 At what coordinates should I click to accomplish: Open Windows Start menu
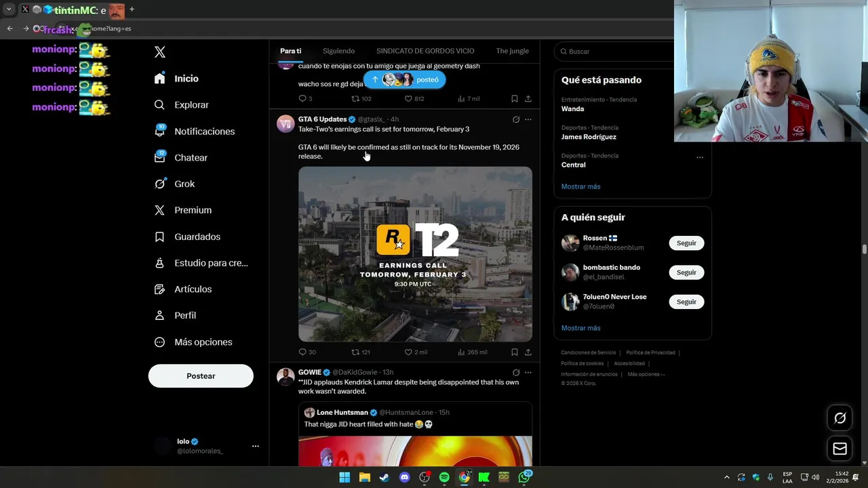click(344, 477)
